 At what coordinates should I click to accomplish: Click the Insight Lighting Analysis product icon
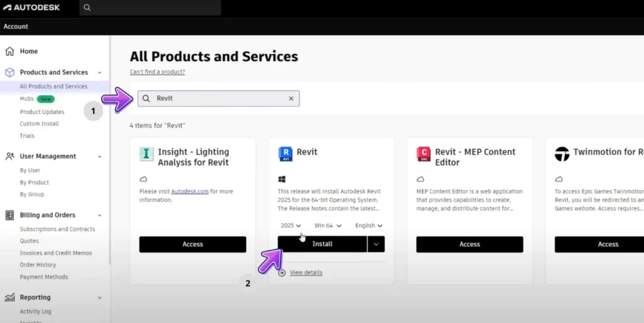click(146, 154)
